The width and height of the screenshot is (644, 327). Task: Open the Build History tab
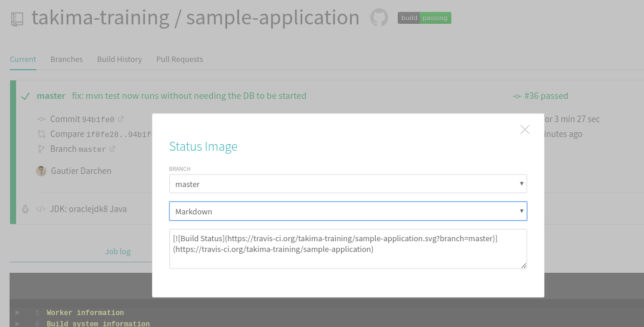[x=119, y=59]
